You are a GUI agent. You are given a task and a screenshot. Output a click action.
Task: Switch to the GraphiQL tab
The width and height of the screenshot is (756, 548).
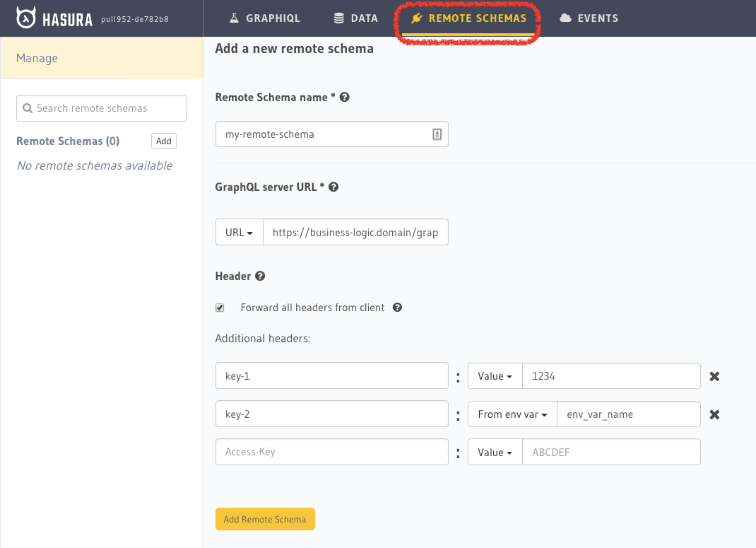(265, 18)
